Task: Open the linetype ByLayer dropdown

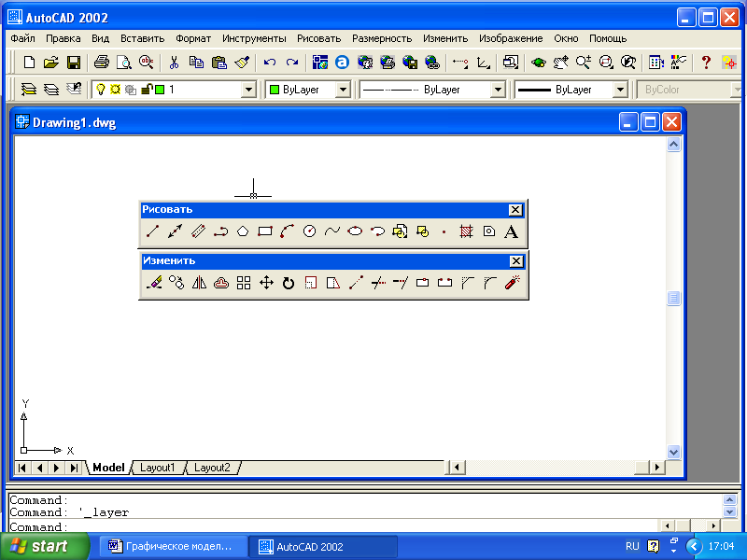Action: tap(498, 90)
